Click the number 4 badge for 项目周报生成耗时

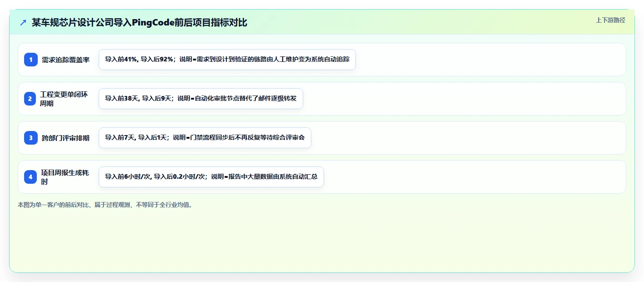coord(31,177)
